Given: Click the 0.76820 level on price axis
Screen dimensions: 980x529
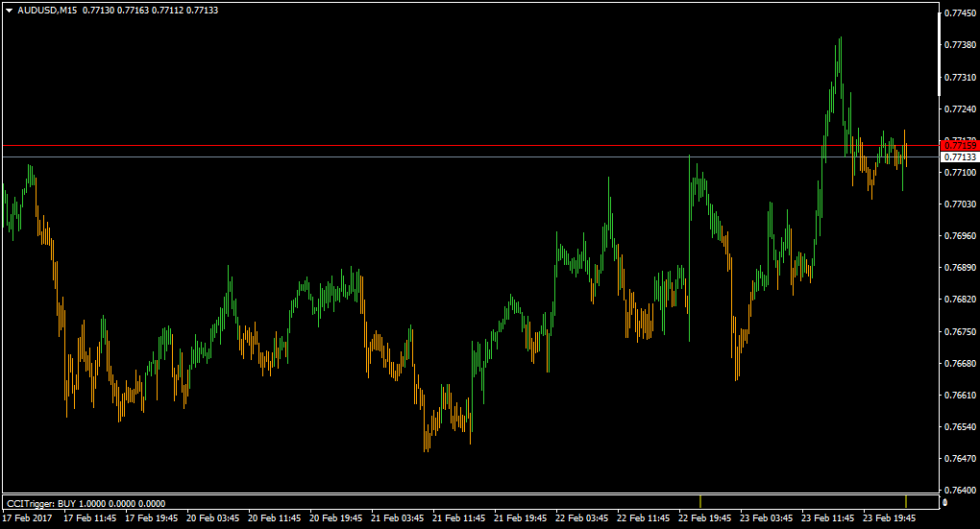Looking at the screenshot, I should pos(961,300).
